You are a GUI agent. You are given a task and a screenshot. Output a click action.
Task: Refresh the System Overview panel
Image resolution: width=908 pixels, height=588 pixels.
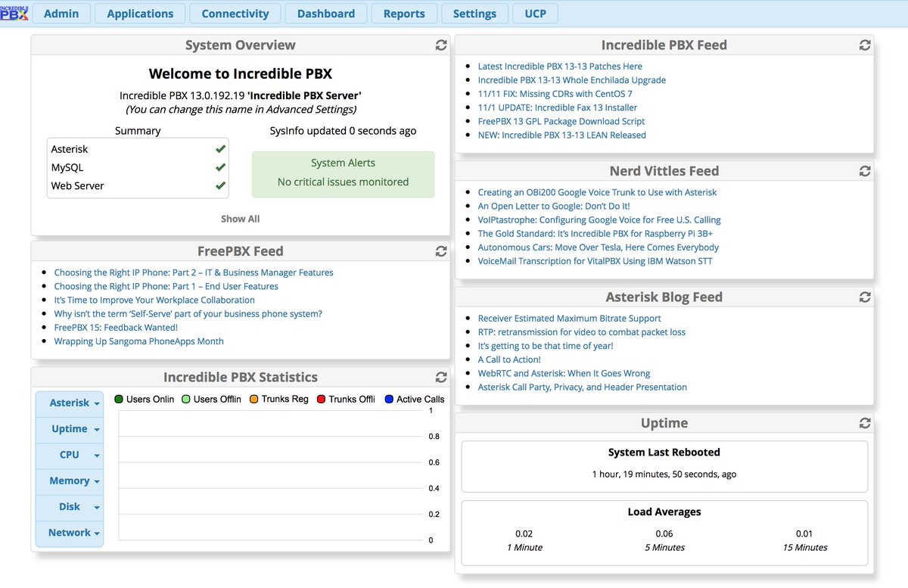(441, 45)
